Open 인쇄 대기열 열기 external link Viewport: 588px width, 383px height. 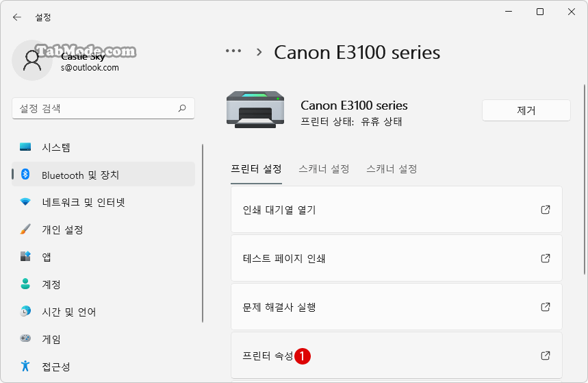click(x=396, y=210)
